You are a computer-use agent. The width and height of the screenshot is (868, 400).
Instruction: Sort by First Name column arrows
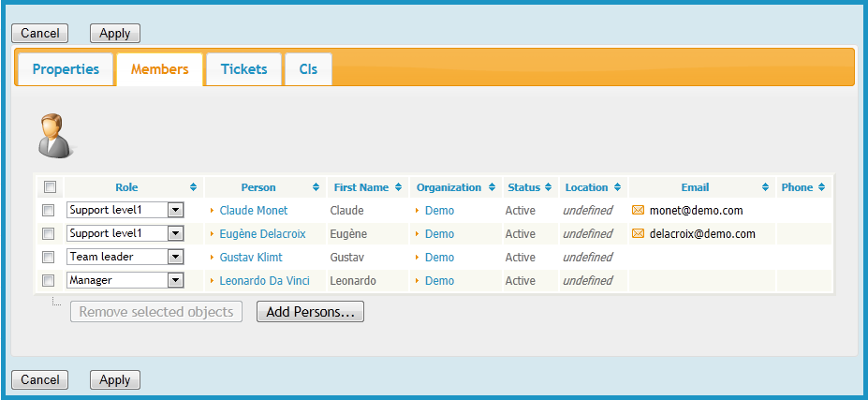(x=398, y=187)
